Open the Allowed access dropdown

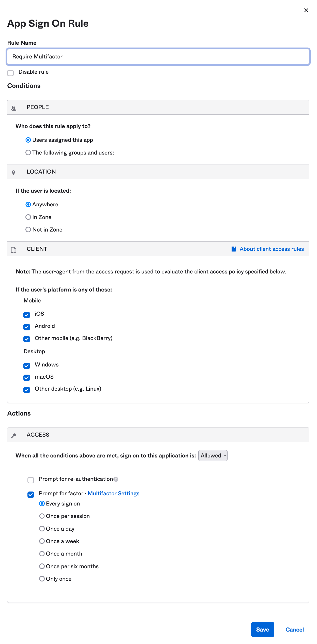pyautogui.click(x=213, y=456)
